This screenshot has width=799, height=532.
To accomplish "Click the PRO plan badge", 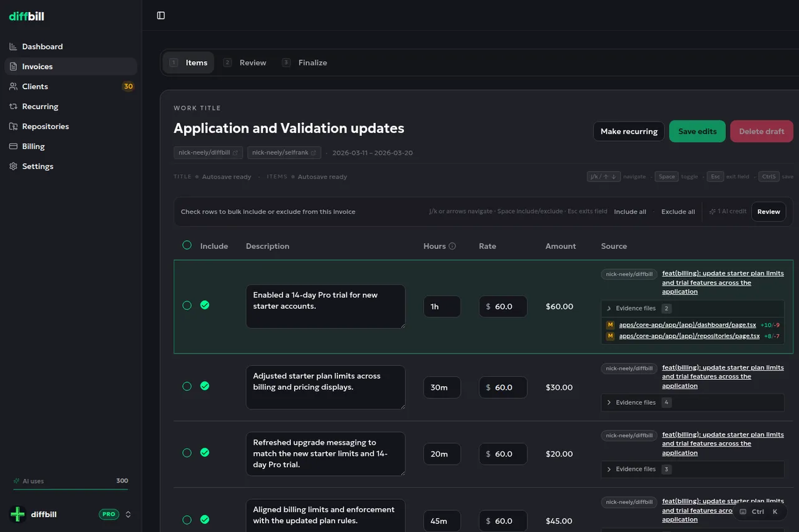I will [109, 515].
